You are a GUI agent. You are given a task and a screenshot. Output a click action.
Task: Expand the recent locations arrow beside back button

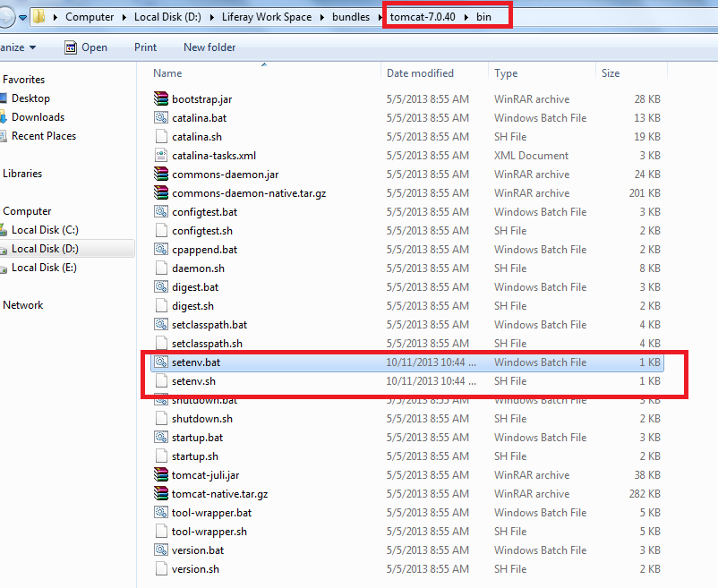pyautogui.click(x=22, y=18)
